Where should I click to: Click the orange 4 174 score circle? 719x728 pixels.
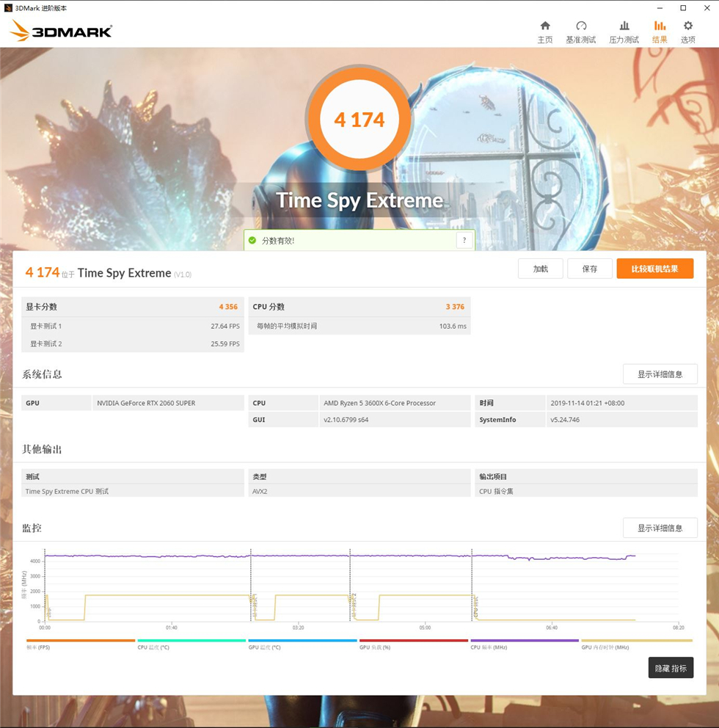click(359, 118)
